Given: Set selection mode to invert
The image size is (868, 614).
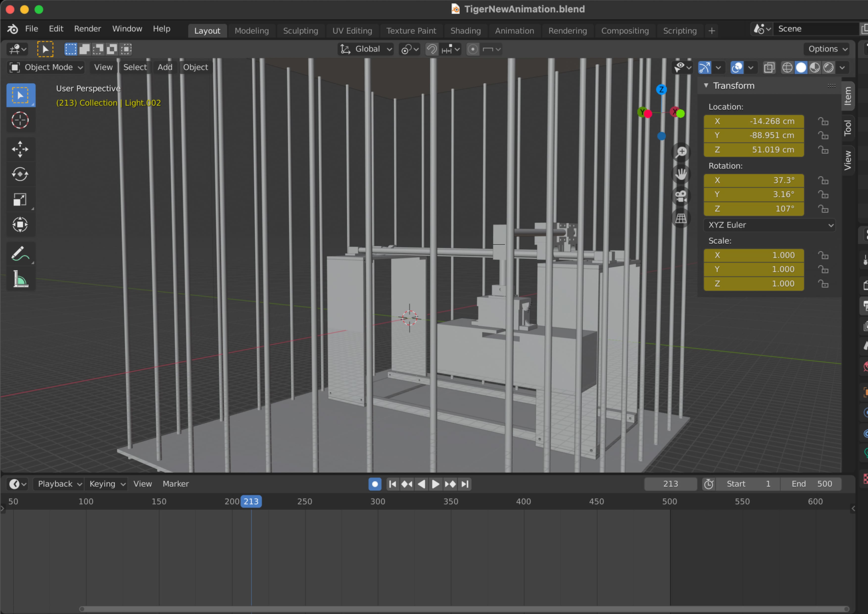Looking at the screenshot, I should click(112, 49).
